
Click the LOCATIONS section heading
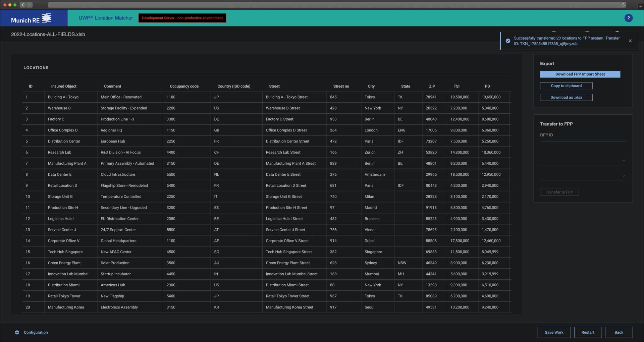click(x=36, y=68)
